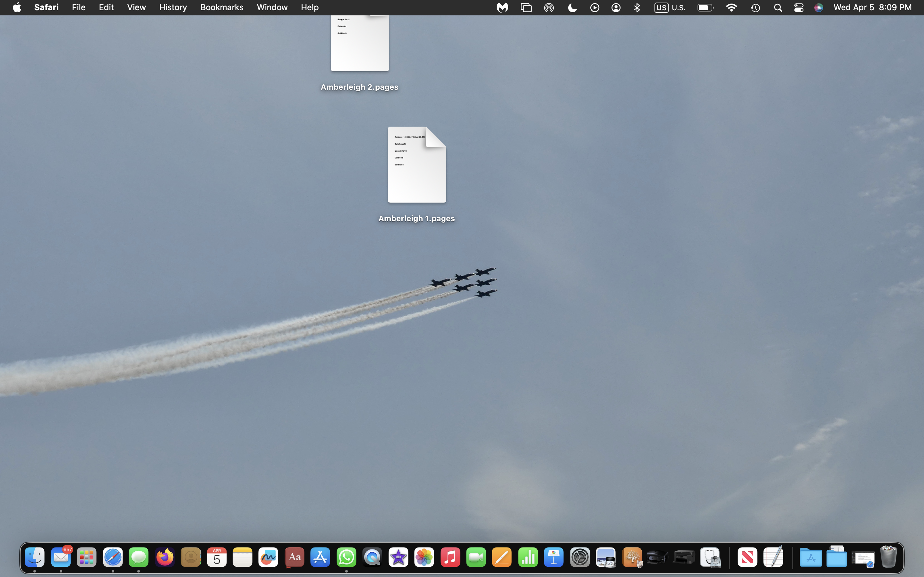This screenshot has height=577, width=924.
Task: Open the Mail app with 657 badge
Action: 61,557
